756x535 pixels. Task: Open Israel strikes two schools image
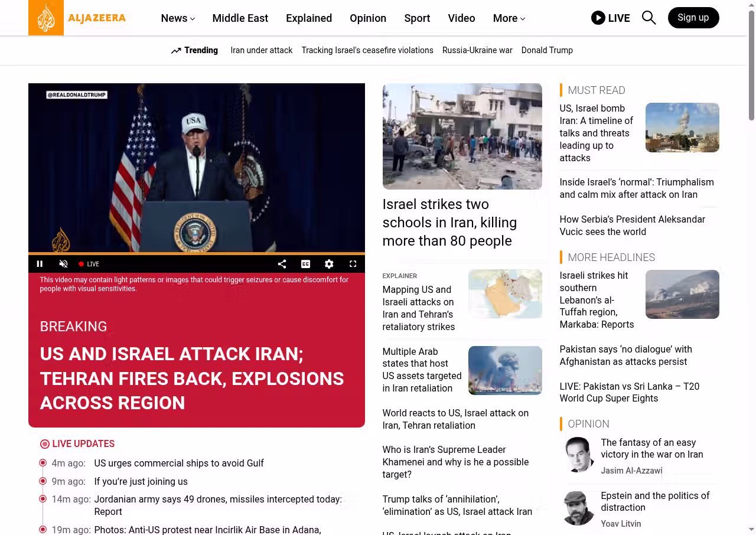462,136
